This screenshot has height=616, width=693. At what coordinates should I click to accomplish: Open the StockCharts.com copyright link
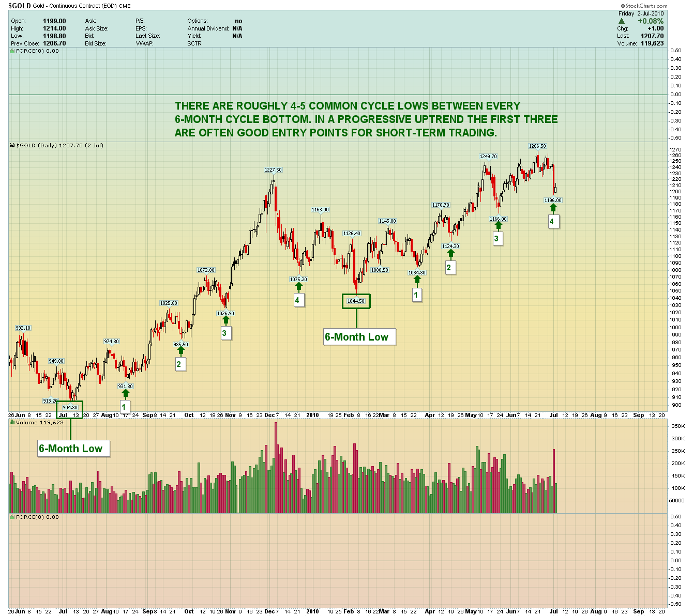coord(644,6)
